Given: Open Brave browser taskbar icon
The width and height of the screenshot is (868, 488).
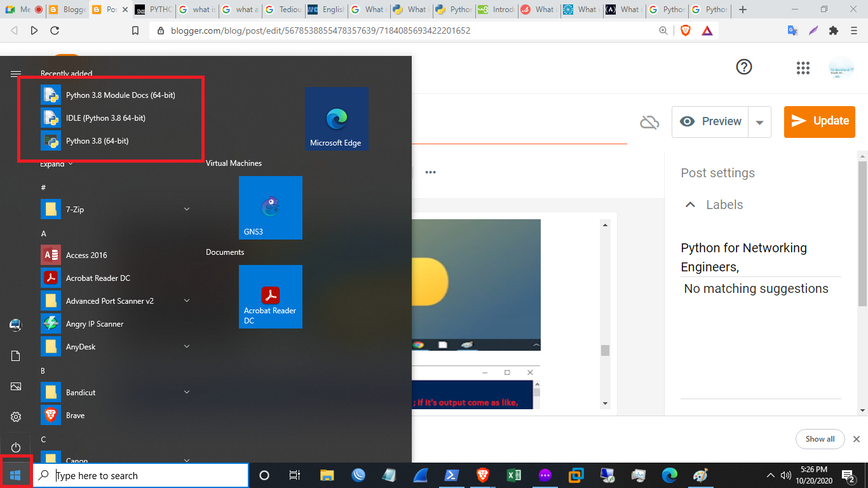Looking at the screenshot, I should [483, 475].
